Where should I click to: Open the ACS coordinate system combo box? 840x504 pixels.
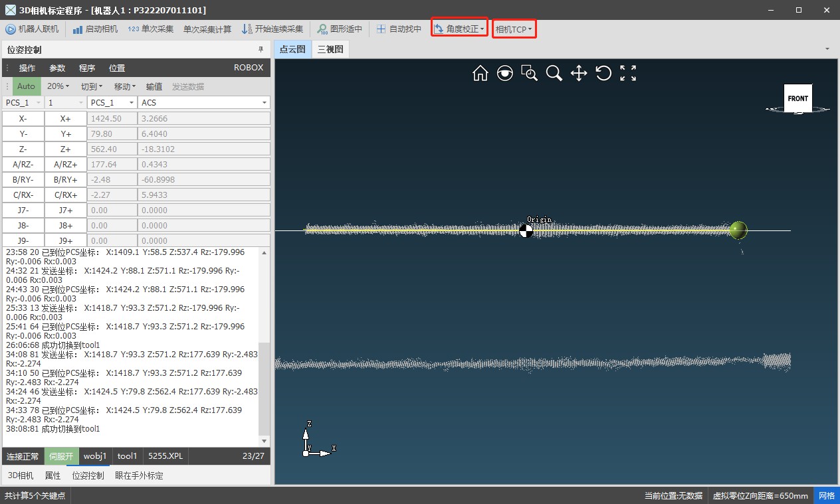click(203, 103)
